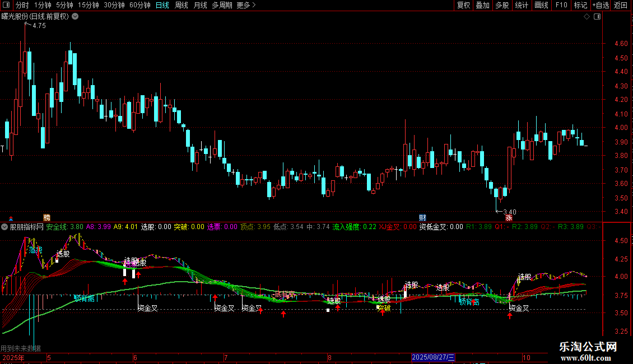Image resolution: width=633 pixels, height=364 pixels.
Task: Click month 6 on the time axis
Action: coord(135,357)
